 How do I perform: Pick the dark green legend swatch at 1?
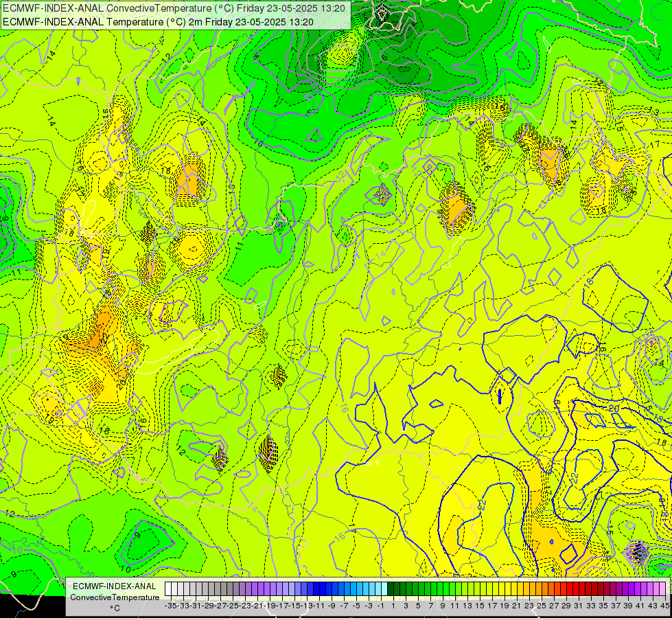[x=391, y=588]
